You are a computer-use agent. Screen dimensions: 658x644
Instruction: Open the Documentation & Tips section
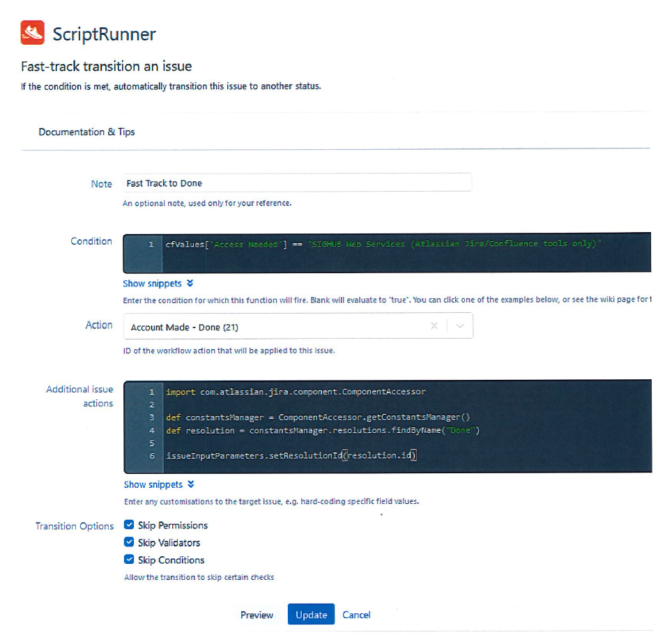click(x=86, y=132)
